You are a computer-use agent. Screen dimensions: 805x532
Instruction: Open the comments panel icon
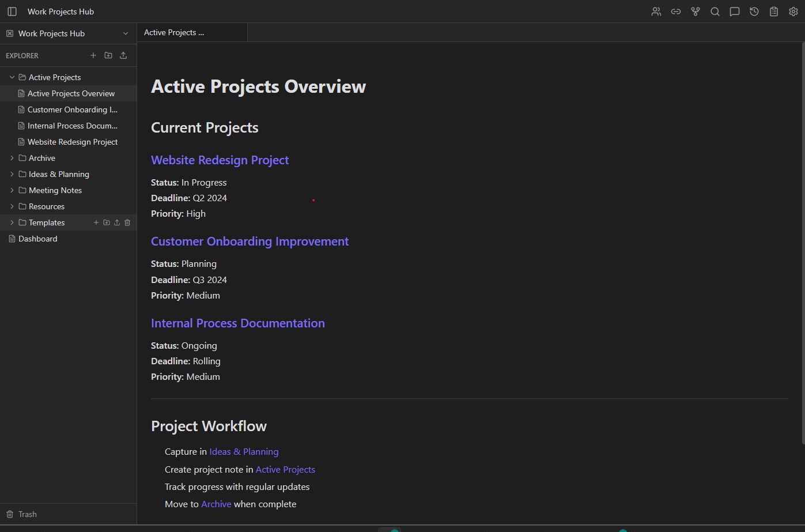click(735, 11)
